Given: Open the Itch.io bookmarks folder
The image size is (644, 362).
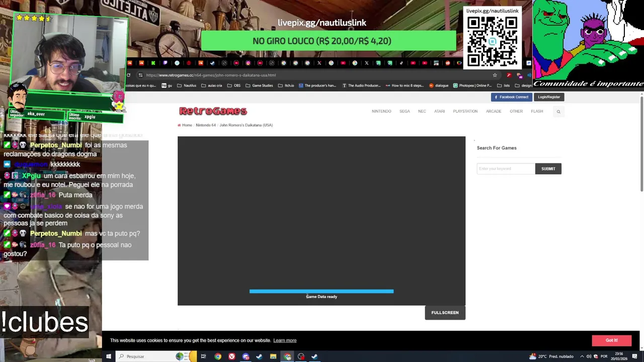Looking at the screenshot, I should click(286, 85).
